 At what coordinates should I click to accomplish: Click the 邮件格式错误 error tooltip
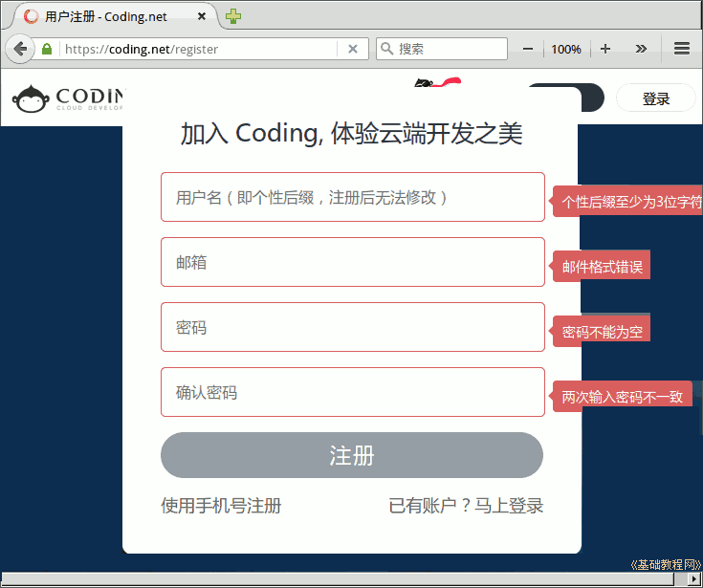(601, 267)
